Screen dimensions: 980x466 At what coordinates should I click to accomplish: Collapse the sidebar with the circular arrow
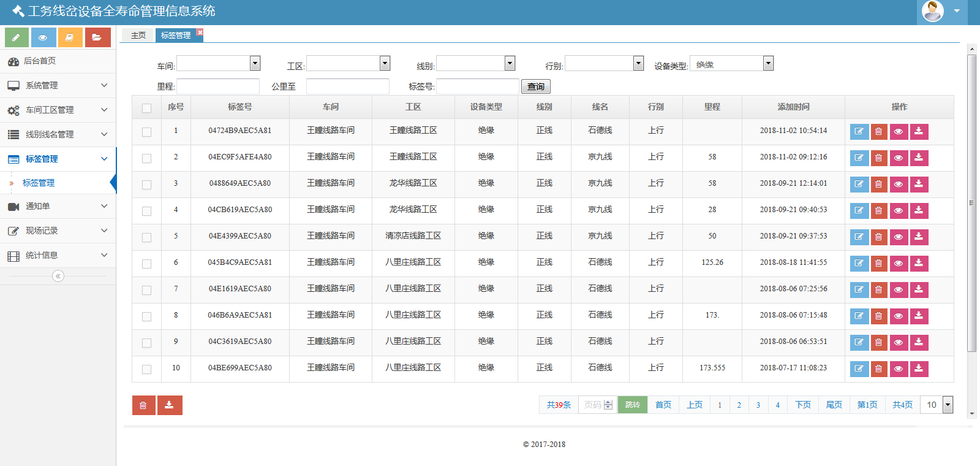[58, 276]
